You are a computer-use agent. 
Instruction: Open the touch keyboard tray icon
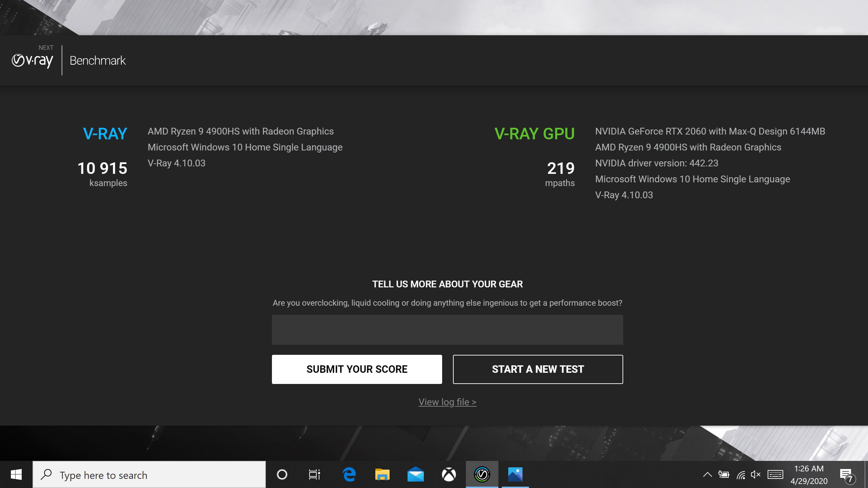(775, 474)
